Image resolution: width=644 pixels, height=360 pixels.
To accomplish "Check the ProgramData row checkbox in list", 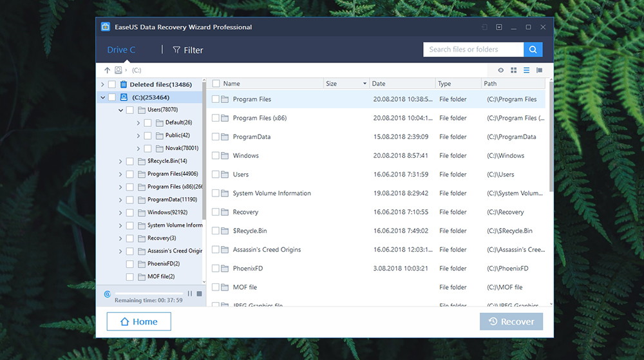I will coord(216,137).
